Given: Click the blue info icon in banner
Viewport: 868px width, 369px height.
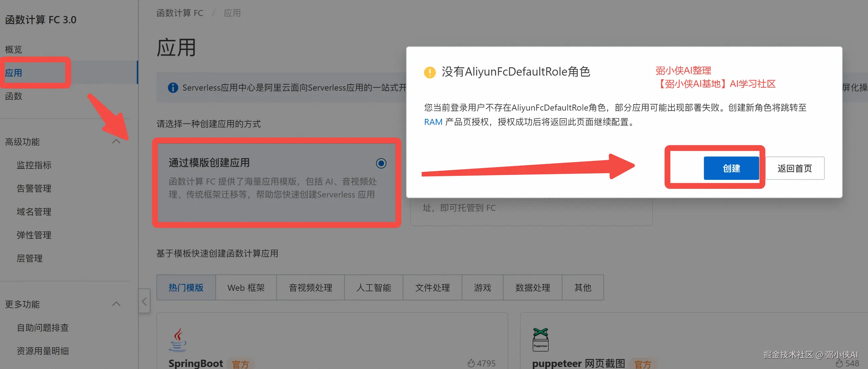Looking at the screenshot, I should 173,88.
